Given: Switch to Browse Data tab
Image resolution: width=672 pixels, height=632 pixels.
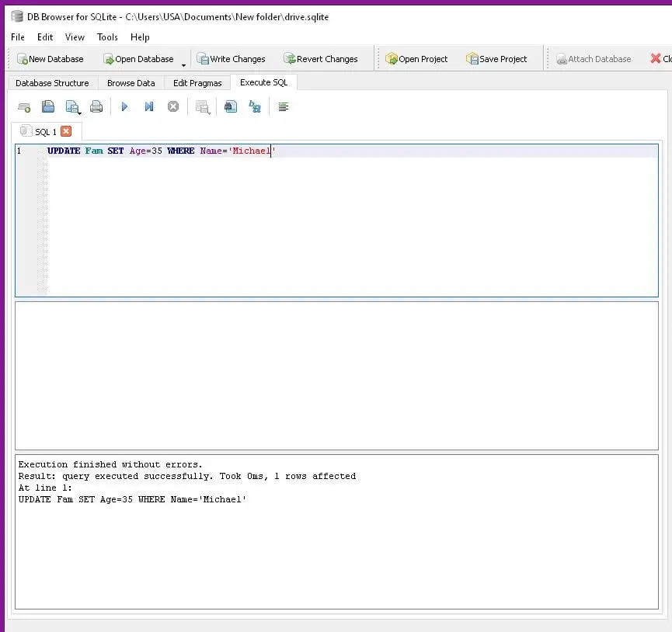Looking at the screenshot, I should (131, 83).
